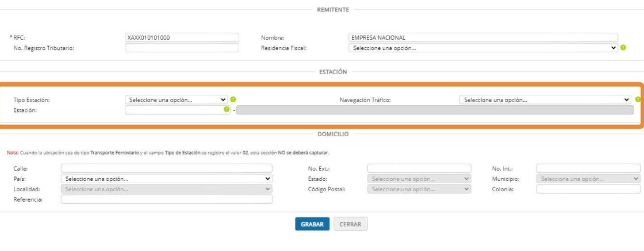This screenshot has height=251, width=644.
Task: Focus the No. Registro Tributario field
Action: tap(182, 48)
